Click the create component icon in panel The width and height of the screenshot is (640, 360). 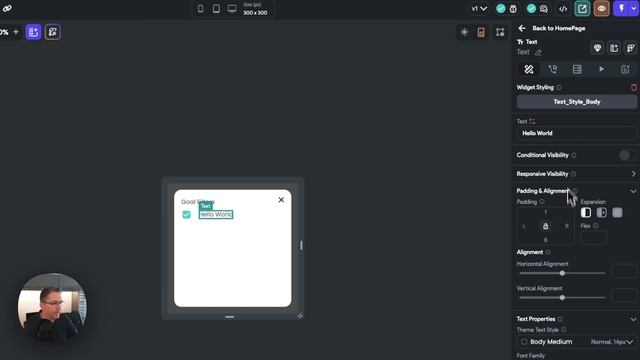tap(614, 48)
